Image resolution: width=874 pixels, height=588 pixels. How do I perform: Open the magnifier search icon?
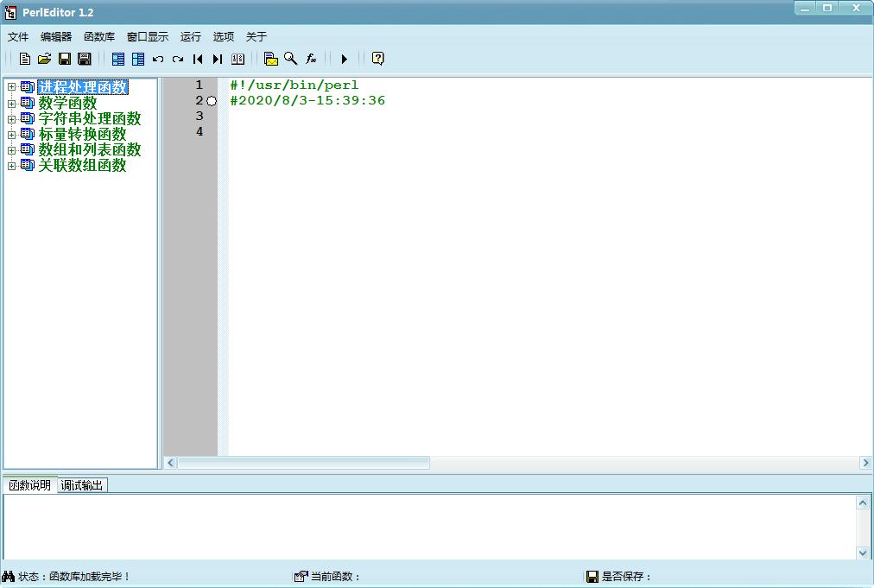pyautogui.click(x=290, y=59)
